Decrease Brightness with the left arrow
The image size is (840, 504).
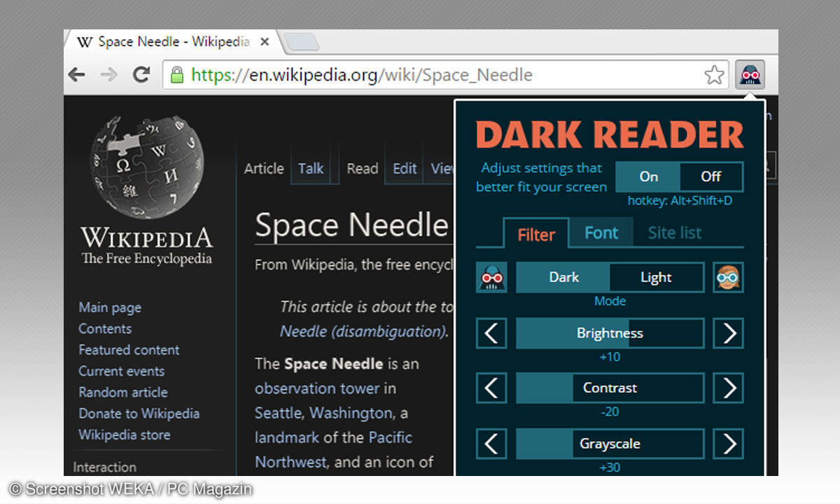click(x=491, y=333)
